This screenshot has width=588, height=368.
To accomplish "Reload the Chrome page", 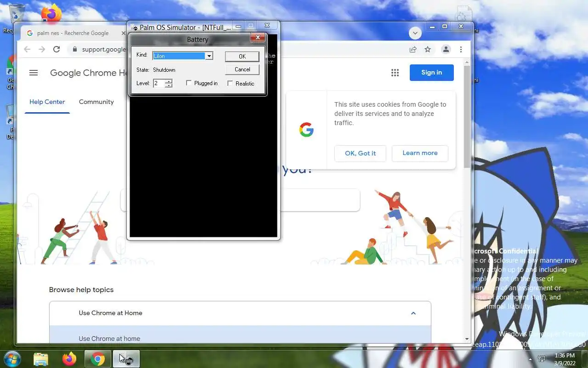I will click(x=57, y=49).
